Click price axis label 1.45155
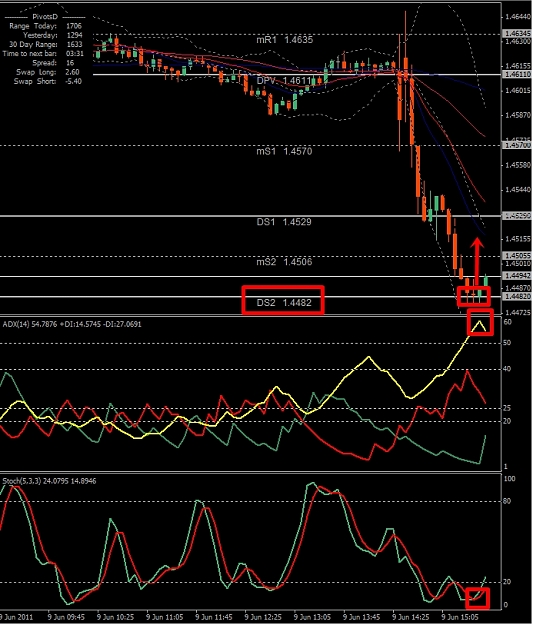This screenshot has width=533, height=625. point(518,239)
